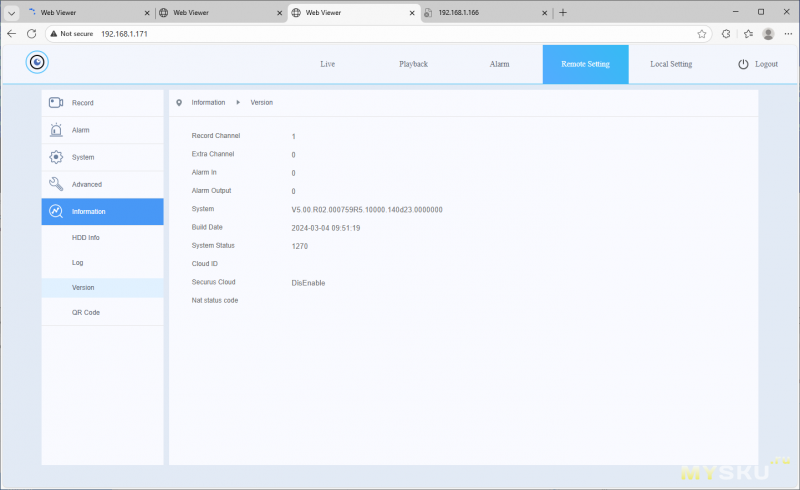
Task: Open the QR Code page
Action: (86, 312)
